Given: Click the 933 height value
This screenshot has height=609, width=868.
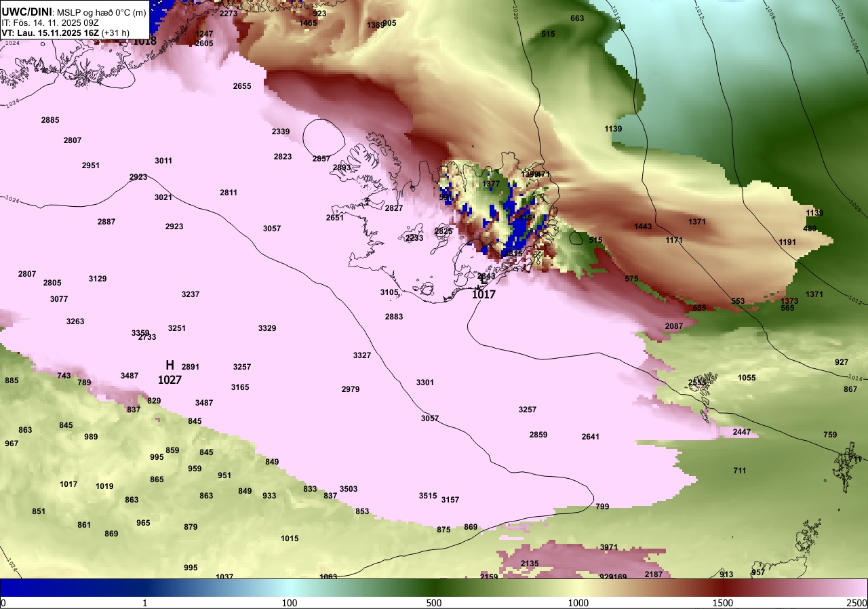Looking at the screenshot, I should tap(269, 496).
